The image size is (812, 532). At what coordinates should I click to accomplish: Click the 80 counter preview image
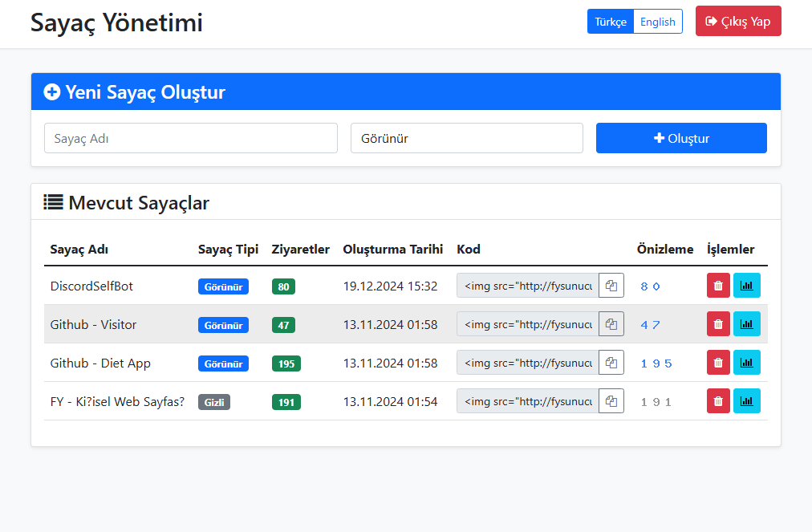pyautogui.click(x=650, y=286)
